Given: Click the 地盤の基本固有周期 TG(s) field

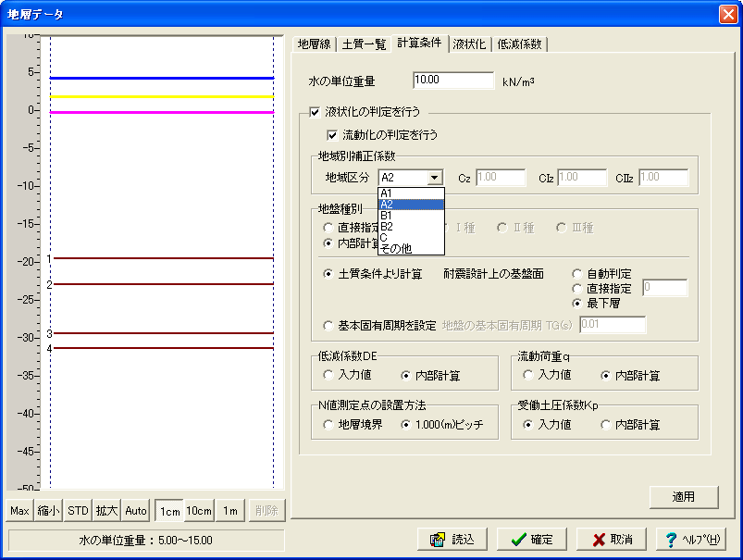Looking at the screenshot, I should [613, 325].
